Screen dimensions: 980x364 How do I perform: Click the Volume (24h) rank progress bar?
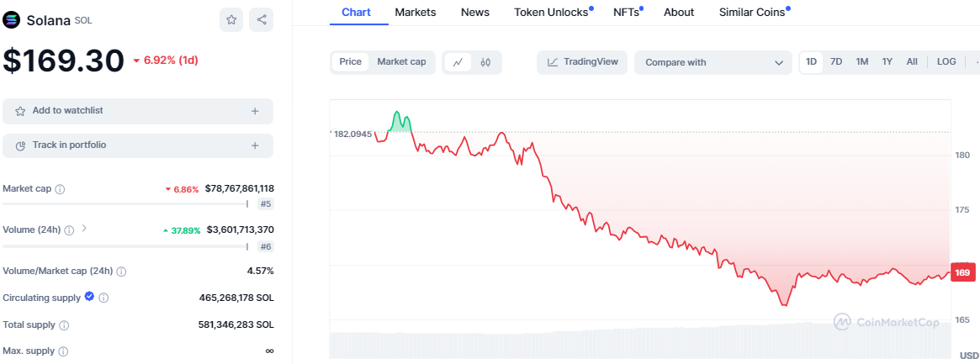coord(125,246)
